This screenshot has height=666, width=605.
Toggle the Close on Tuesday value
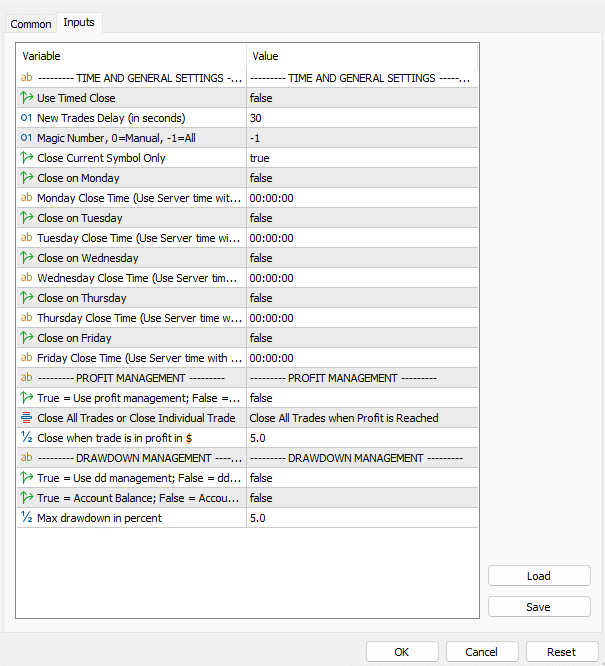pyautogui.click(x=362, y=218)
